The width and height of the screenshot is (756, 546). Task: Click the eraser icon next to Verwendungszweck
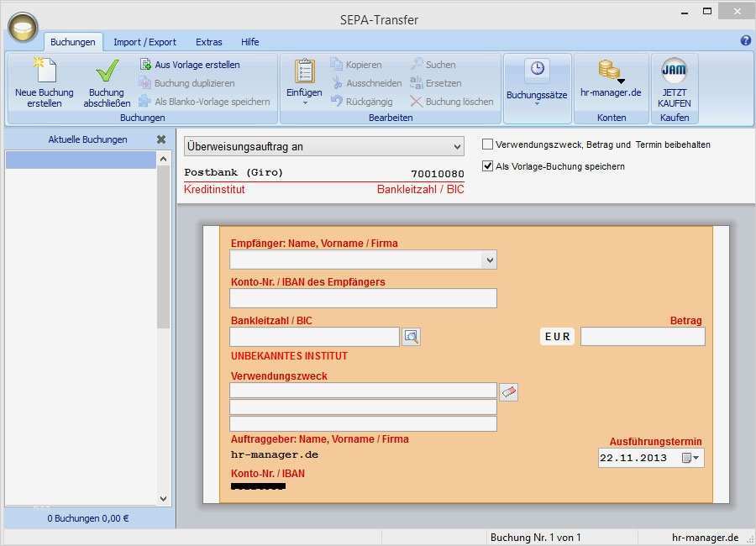coord(508,391)
